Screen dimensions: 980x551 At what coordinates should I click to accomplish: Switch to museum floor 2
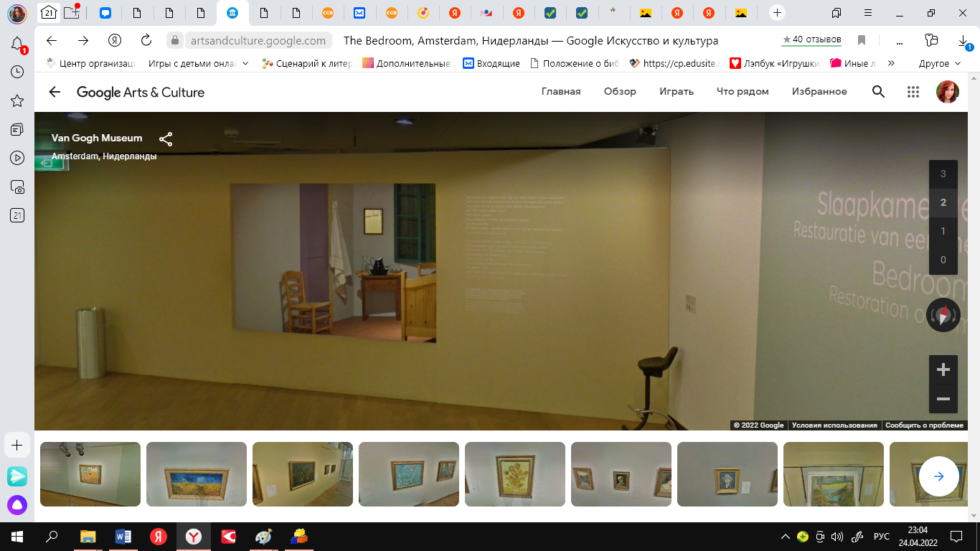(943, 202)
